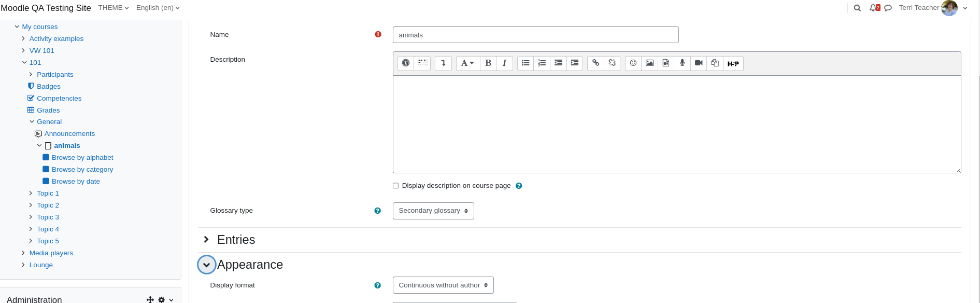The height and width of the screenshot is (303, 980).
Task: Open the Display format dropdown
Action: pos(443,285)
